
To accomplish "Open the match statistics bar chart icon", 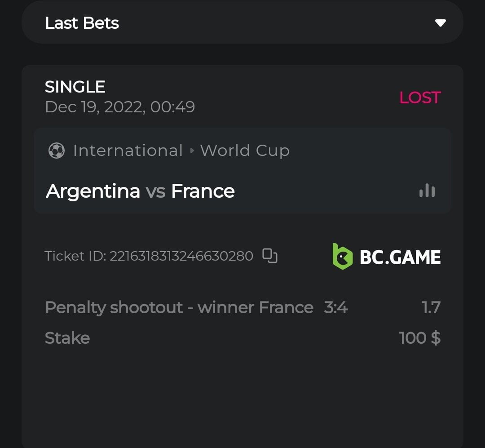I will [427, 191].
